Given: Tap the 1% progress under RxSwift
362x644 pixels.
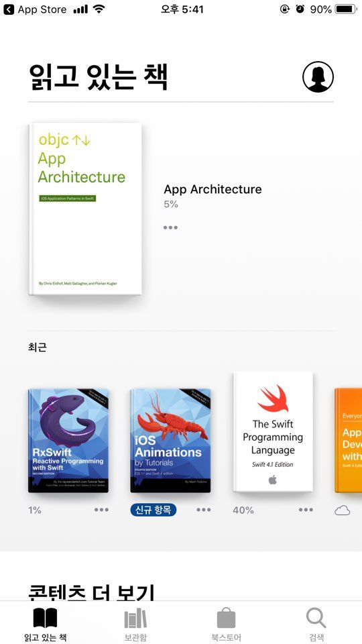Looking at the screenshot, I should point(35,510).
